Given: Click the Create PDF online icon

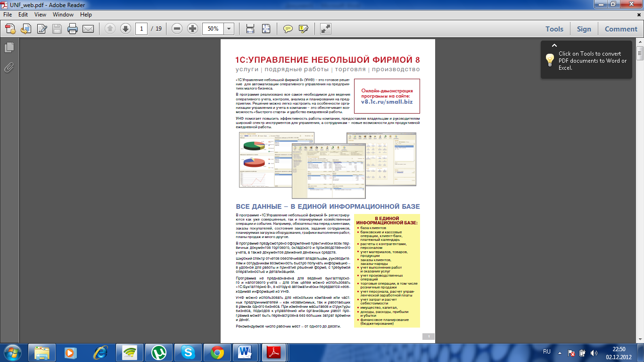Looking at the screenshot, I should (10, 29).
